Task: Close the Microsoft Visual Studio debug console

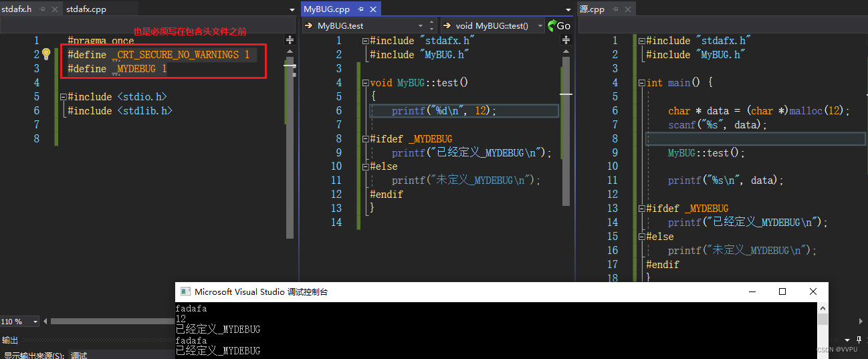Action: [x=813, y=292]
